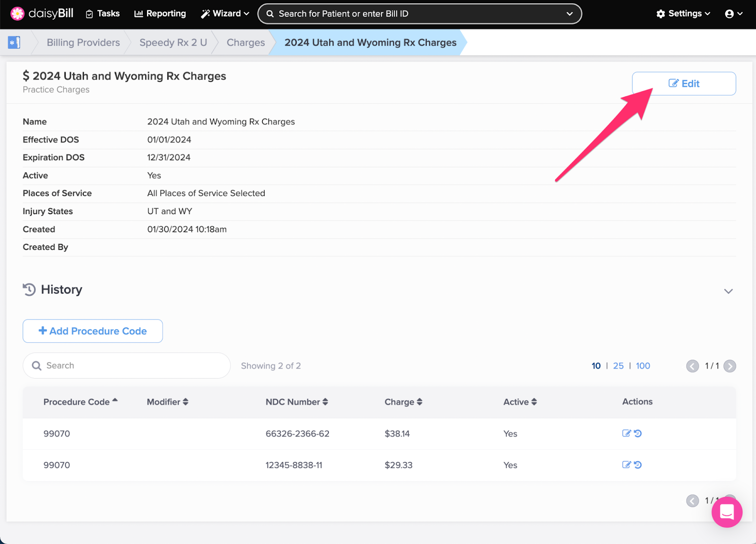Sort table by Modifier column
The height and width of the screenshot is (544, 756).
coord(168,402)
